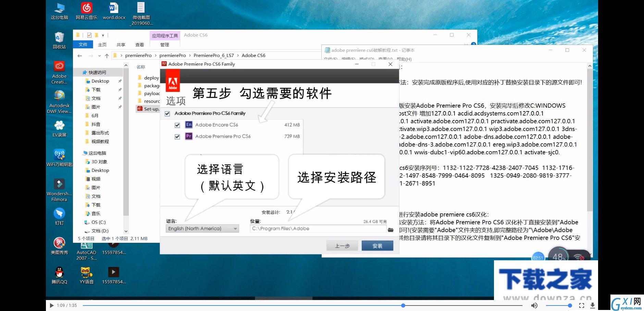The width and height of the screenshot is (644, 311).
Task: Toggle Adobe Premiere Pro CS6 Family checkbox
Action: [x=167, y=113]
